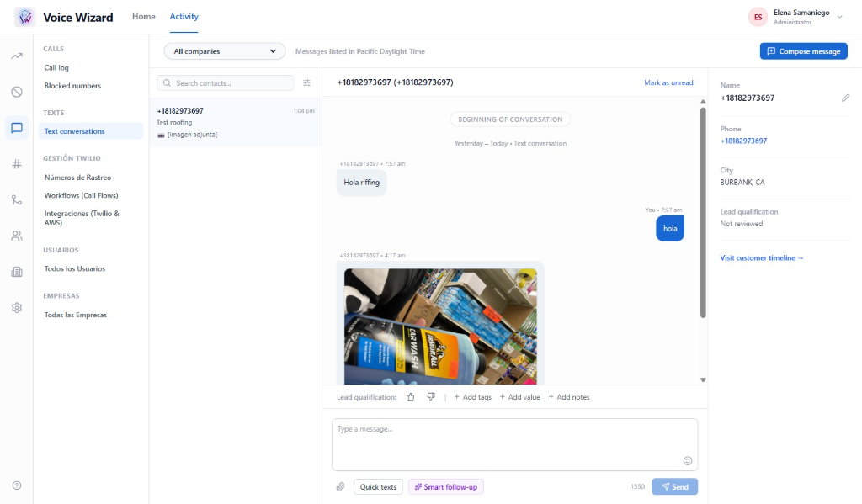Open the Elena Samaniego account menu chevron
This screenshot has height=504, width=862.
(x=840, y=17)
